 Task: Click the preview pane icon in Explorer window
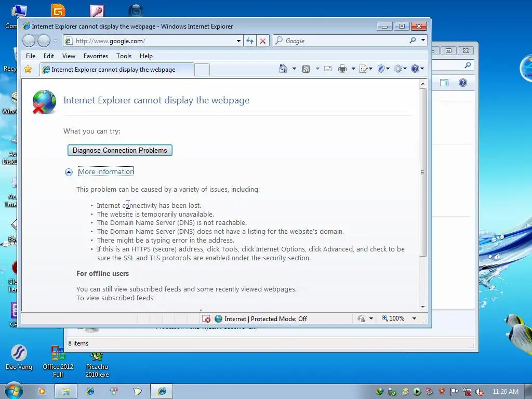point(444,83)
